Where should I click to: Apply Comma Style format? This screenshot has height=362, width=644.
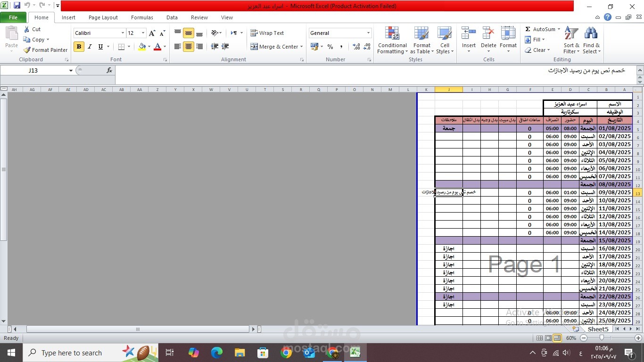point(341,47)
